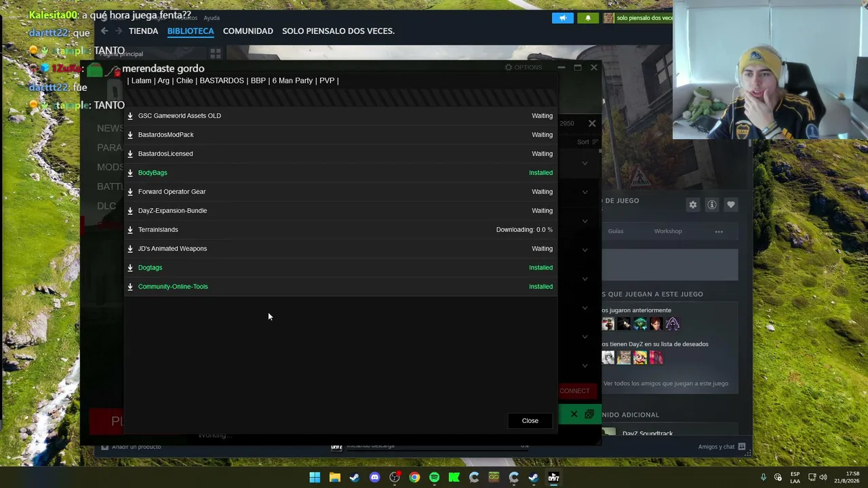Open SOLO PIENSALO DOS VECES profile menu
This screenshot has width=868, height=488.
tap(338, 31)
